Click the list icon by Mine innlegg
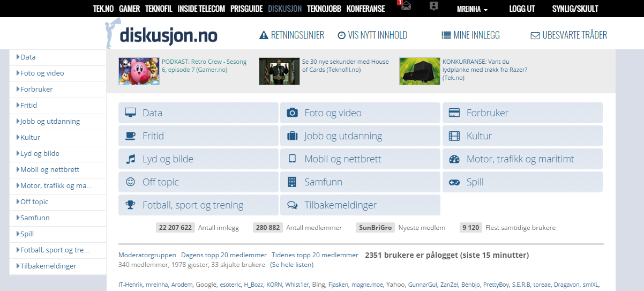Screen dimensions: 644x291 [x=446, y=35]
